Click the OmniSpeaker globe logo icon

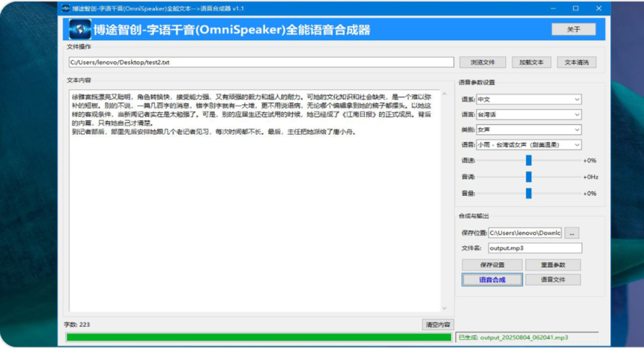tap(80, 29)
